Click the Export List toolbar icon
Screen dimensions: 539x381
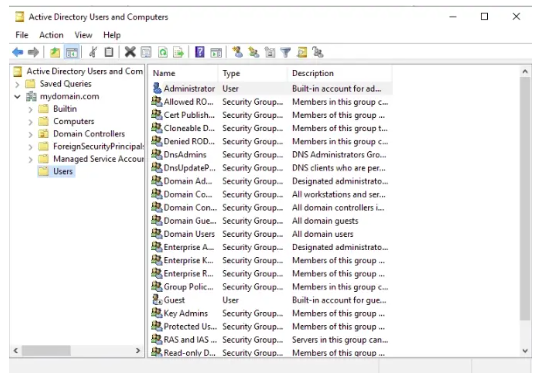pos(179,52)
